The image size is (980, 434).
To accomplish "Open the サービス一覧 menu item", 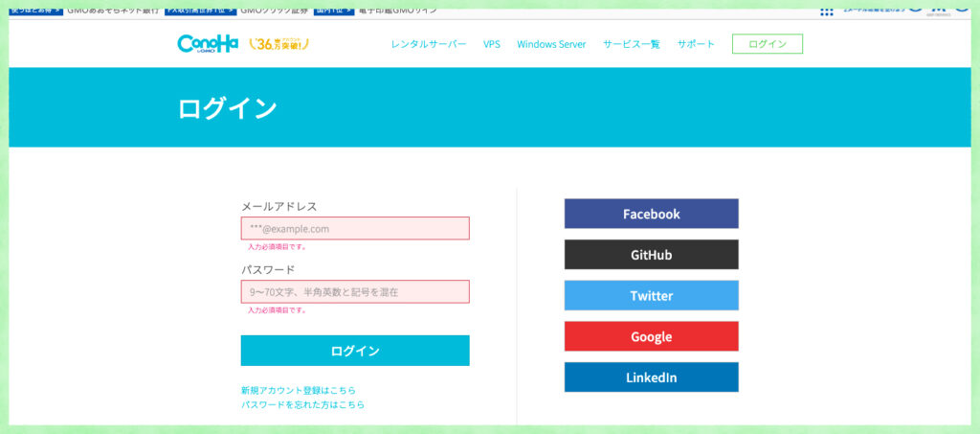I will pyautogui.click(x=632, y=44).
